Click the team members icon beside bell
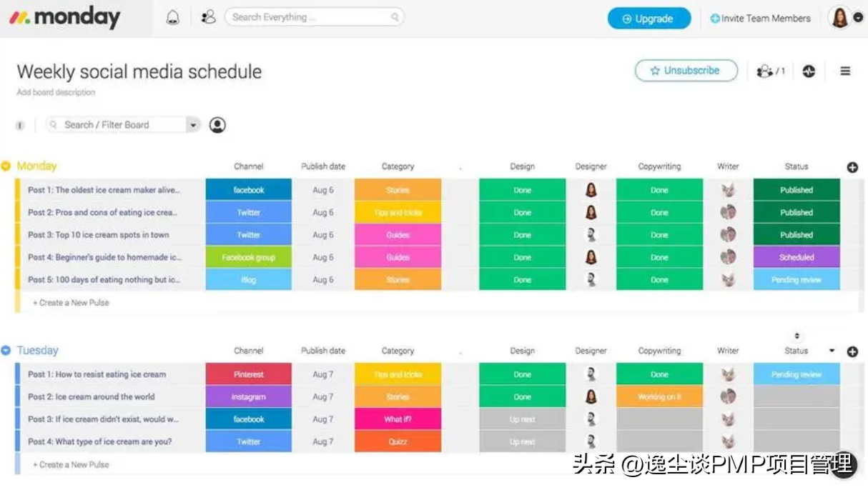Viewport: 868px width, 490px height. tap(209, 18)
